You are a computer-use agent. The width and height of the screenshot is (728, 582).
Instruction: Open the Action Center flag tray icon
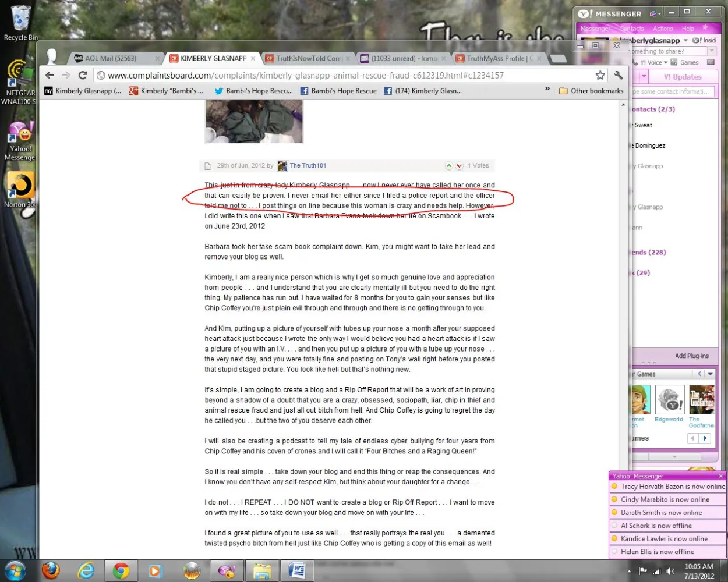pyautogui.click(x=644, y=571)
